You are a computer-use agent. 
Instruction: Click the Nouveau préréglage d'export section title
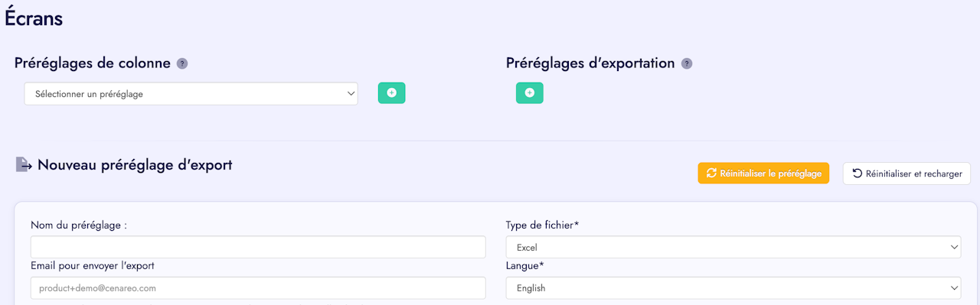[x=135, y=164]
